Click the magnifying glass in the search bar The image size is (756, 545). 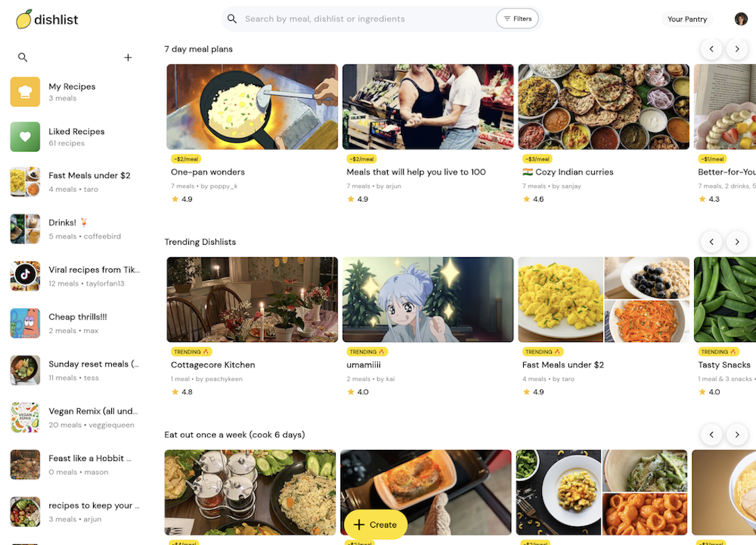(x=232, y=19)
